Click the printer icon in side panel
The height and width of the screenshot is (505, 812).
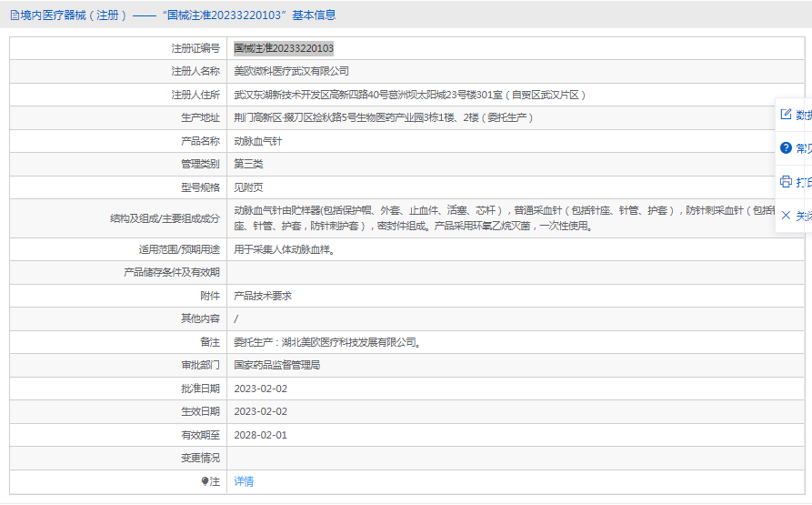coord(787,182)
